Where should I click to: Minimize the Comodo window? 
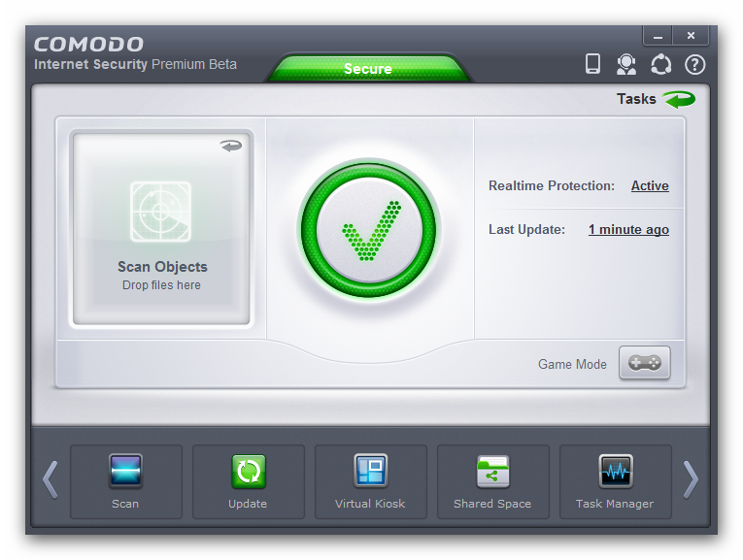point(658,36)
